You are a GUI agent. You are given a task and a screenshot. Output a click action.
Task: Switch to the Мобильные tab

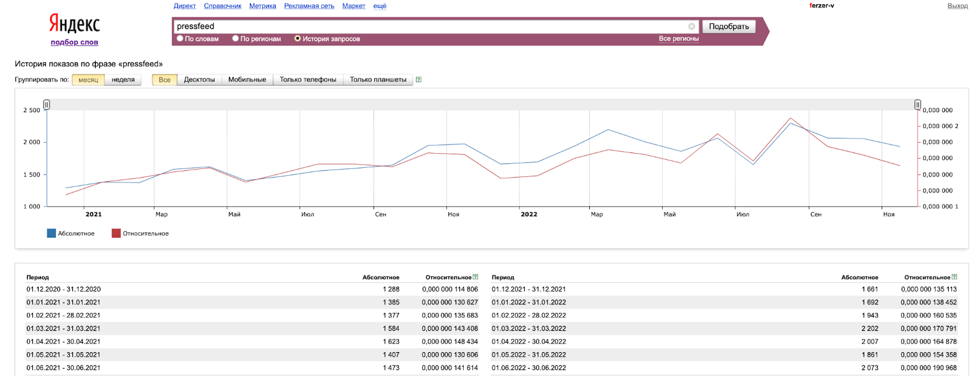tap(247, 80)
